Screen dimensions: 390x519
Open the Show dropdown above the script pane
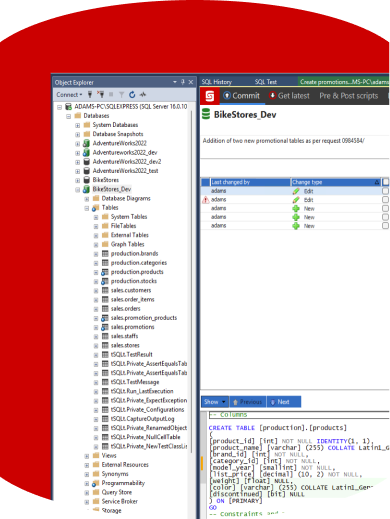[215, 402]
